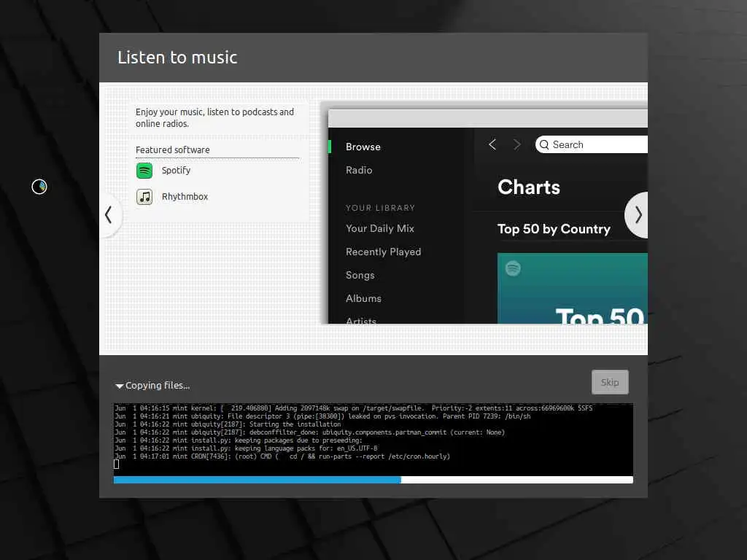Image resolution: width=747 pixels, height=560 pixels.
Task: Open Your Daily Mix in library
Action: tap(379, 228)
